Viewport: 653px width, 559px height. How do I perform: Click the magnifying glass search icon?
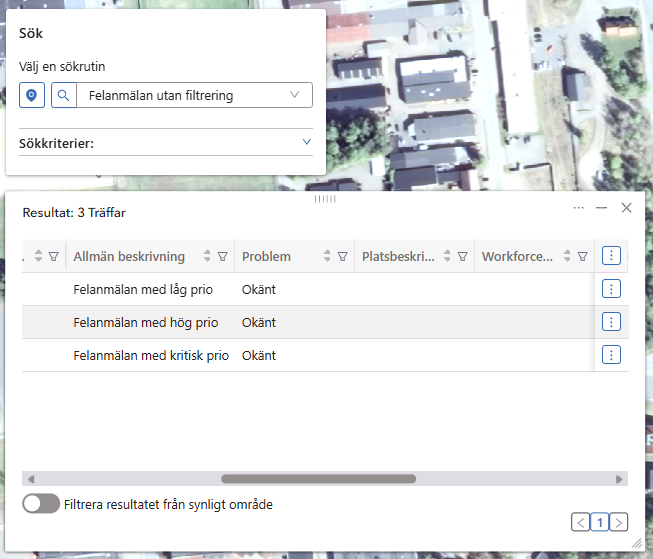[x=64, y=95]
